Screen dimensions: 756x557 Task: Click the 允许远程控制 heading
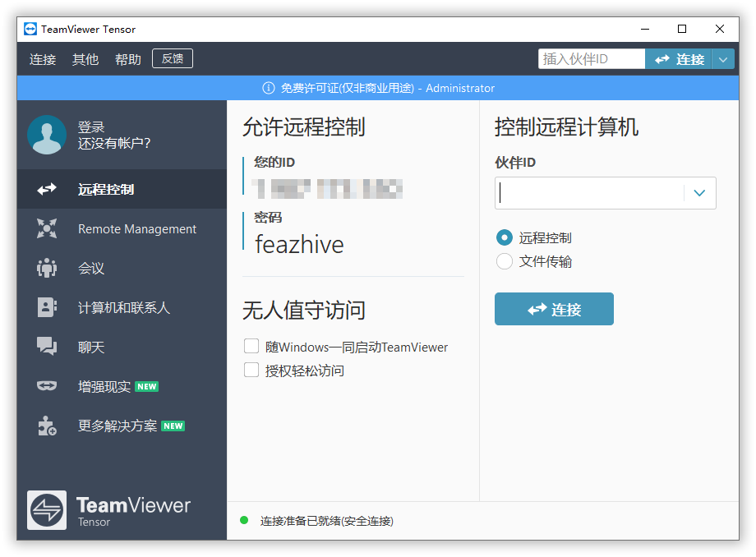[x=304, y=127]
